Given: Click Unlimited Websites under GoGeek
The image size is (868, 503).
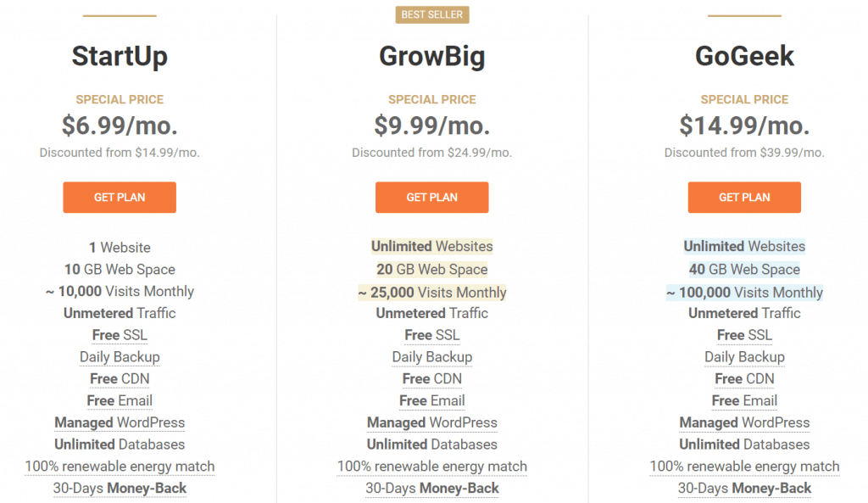Looking at the screenshot, I should tap(743, 246).
